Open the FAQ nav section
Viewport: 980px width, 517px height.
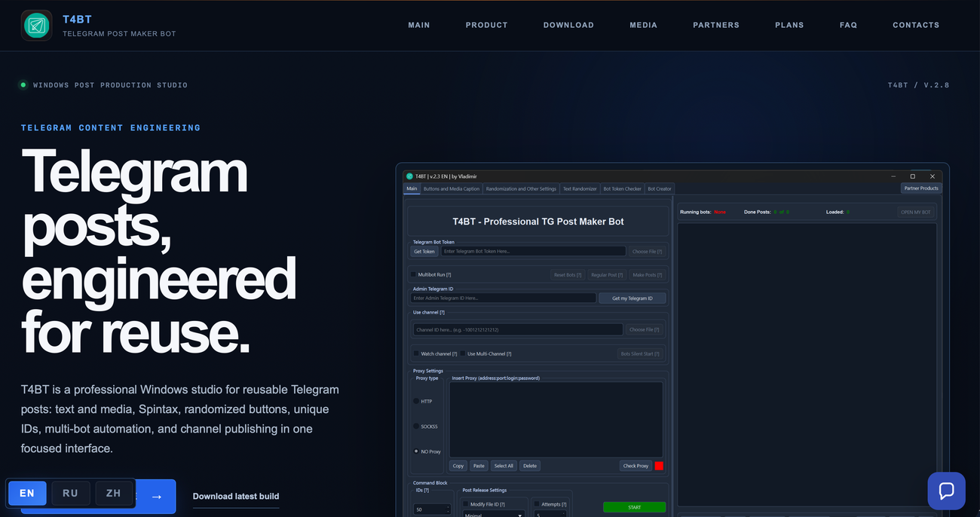pos(848,25)
